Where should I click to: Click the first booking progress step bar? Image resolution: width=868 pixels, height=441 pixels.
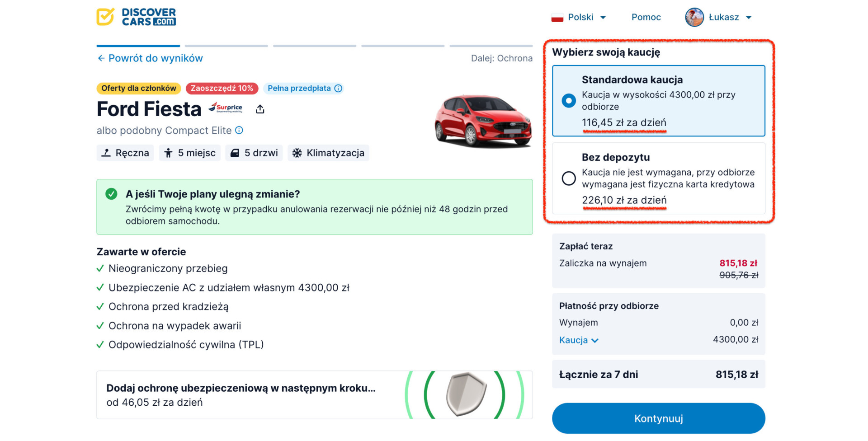click(x=138, y=46)
